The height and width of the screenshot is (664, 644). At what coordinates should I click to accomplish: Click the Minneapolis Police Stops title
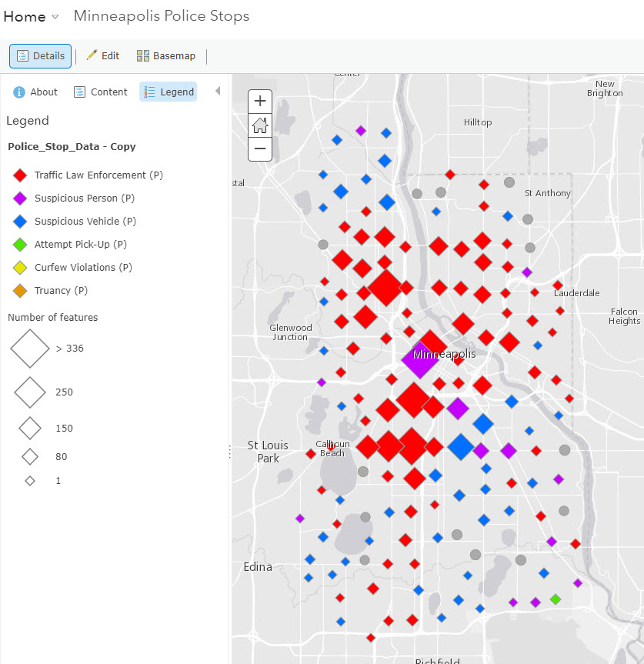pos(162,16)
